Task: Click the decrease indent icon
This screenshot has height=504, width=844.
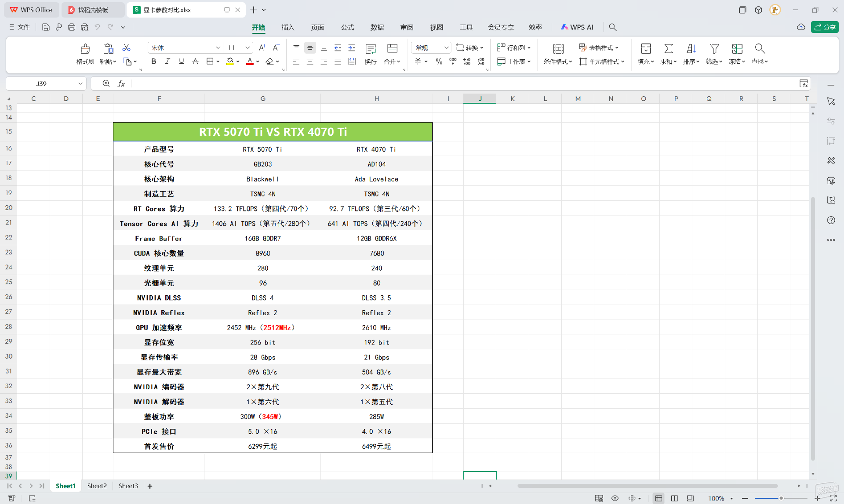Action: pos(338,47)
